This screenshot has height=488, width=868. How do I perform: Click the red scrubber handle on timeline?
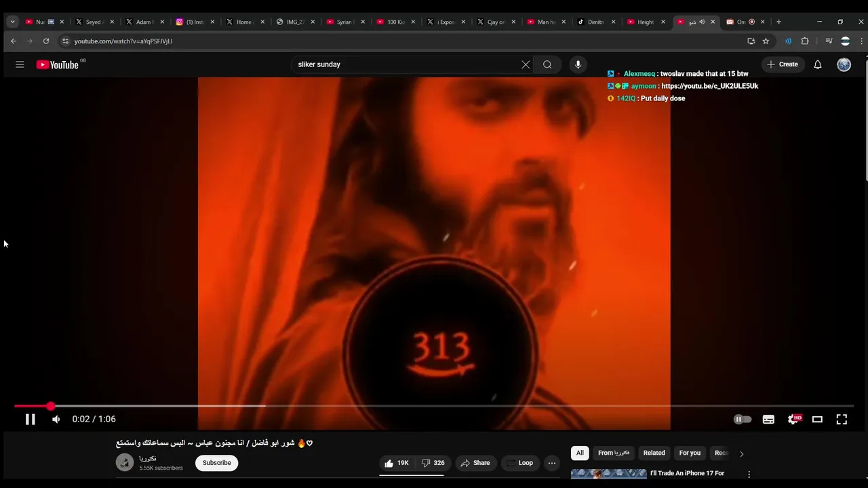point(51,406)
